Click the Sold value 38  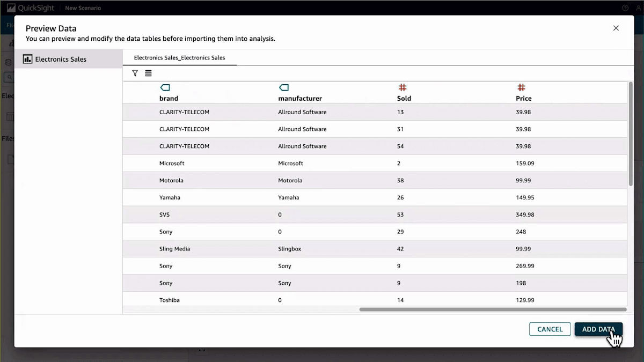400,180
